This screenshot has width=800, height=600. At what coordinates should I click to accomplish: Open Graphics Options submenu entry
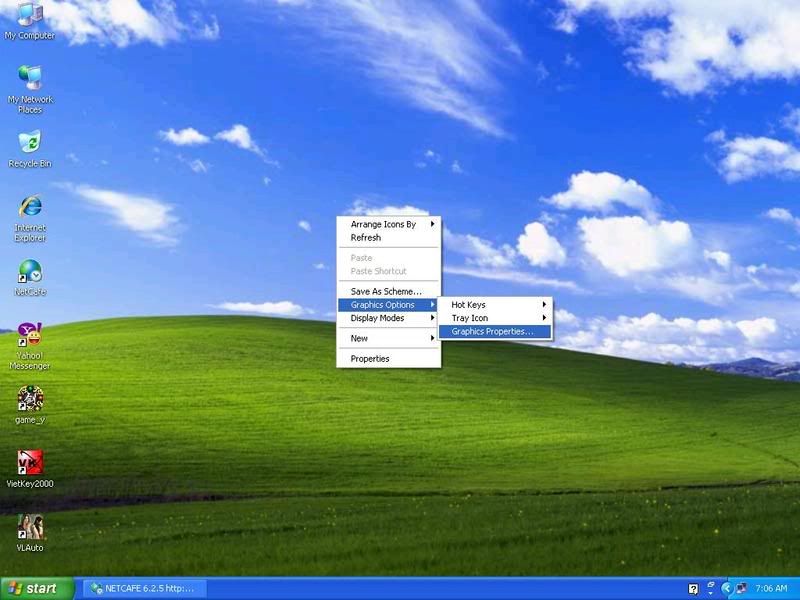tap(389, 305)
